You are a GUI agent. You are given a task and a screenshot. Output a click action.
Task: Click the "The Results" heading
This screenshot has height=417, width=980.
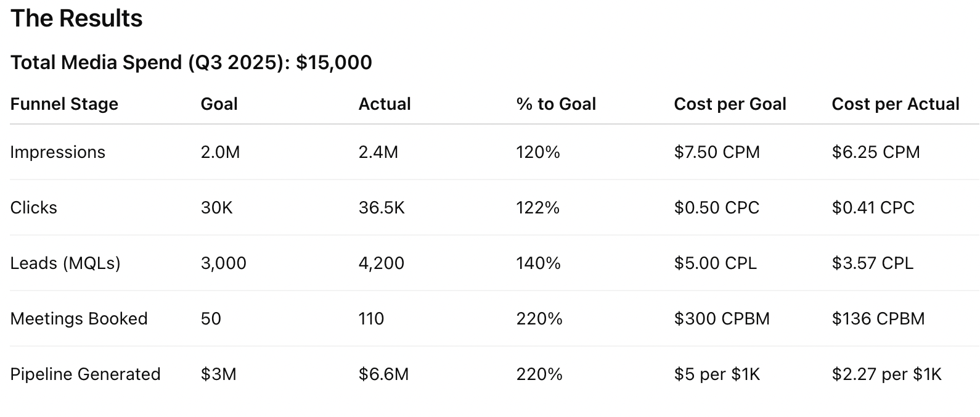(76, 19)
